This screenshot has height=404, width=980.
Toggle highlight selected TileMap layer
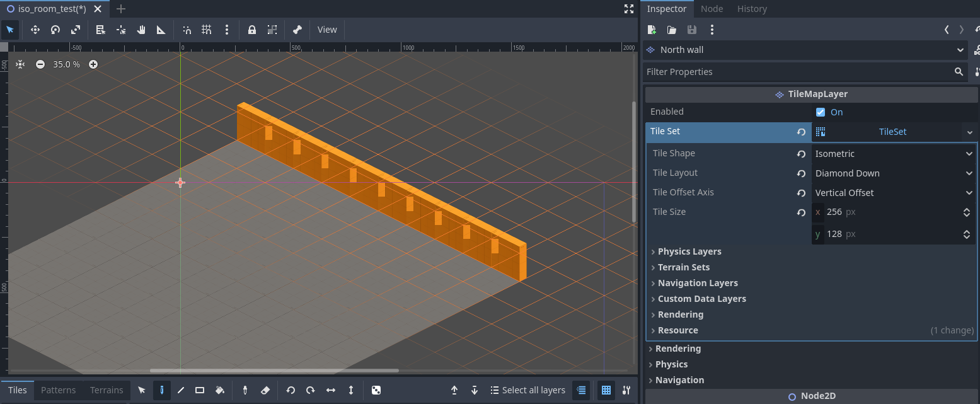581,390
